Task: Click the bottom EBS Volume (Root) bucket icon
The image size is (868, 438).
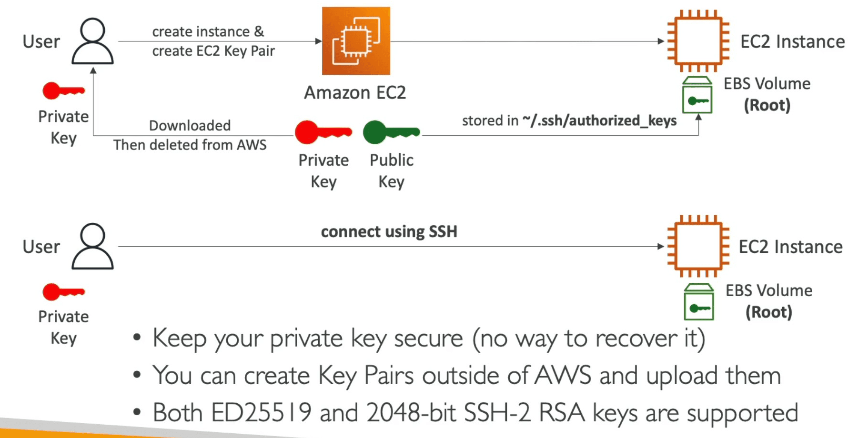Action: (x=698, y=302)
